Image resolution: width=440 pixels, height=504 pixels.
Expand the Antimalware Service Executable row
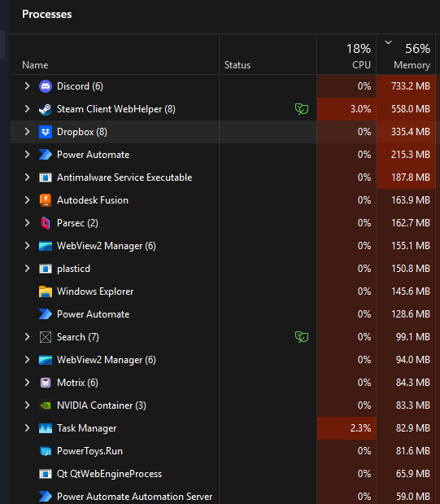pos(28,177)
